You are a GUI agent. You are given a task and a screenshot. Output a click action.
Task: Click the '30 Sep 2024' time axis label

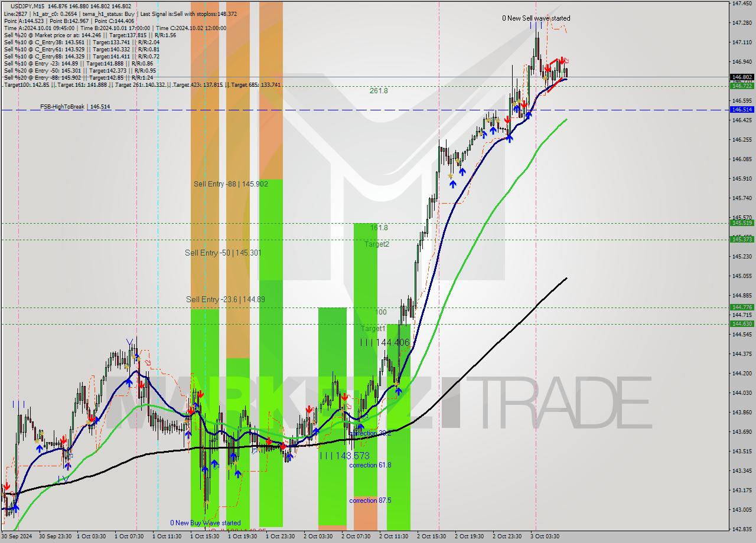(17, 537)
